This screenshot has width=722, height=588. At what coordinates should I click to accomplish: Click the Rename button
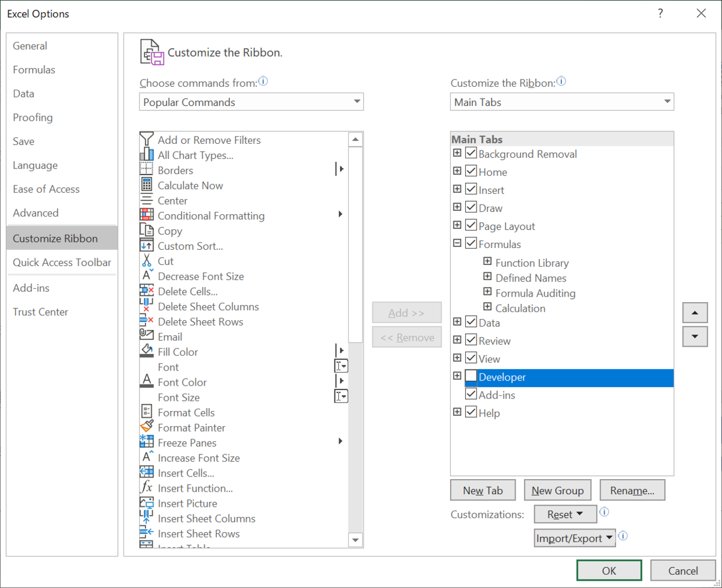click(632, 490)
